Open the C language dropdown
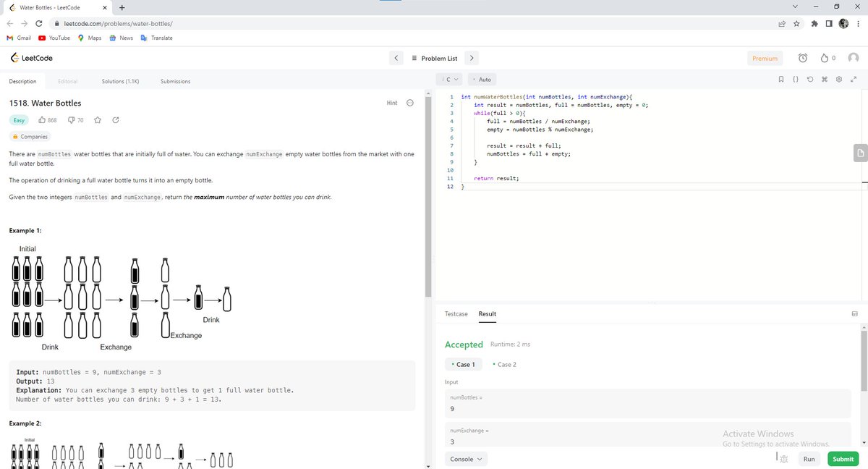Viewport: 868px width, 469px height. coord(450,79)
